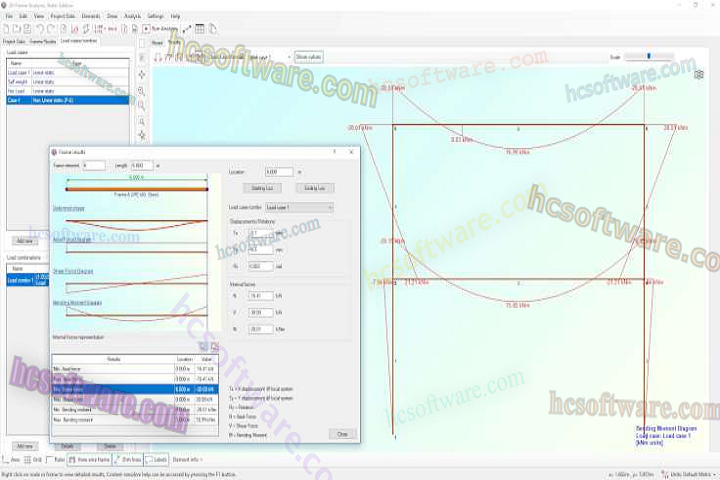This screenshot has height=480, width=720.
Task: Click the measure-distance icon in the toolbar
Action: point(187,29)
